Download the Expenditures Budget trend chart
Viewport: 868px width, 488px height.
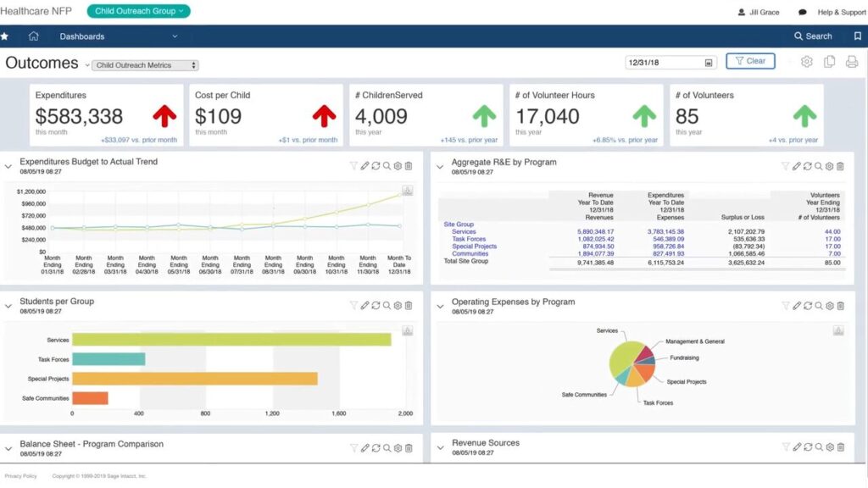[407, 191]
